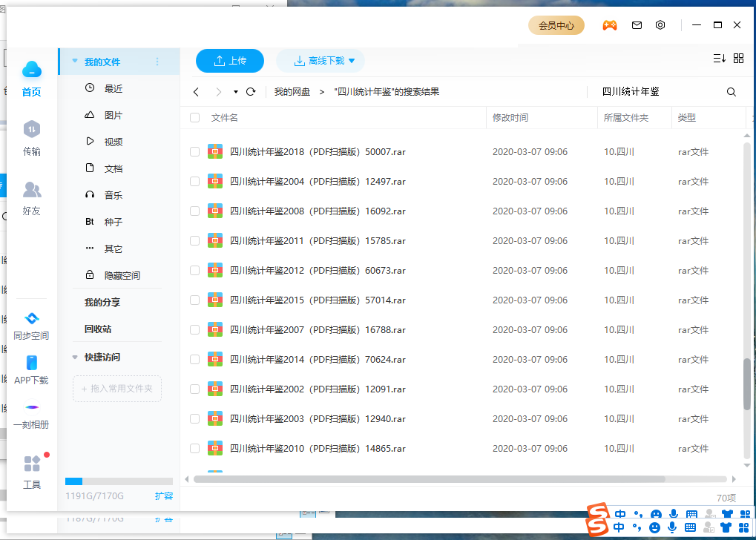Check the box for 四川统计年鉴2015

pyautogui.click(x=195, y=300)
